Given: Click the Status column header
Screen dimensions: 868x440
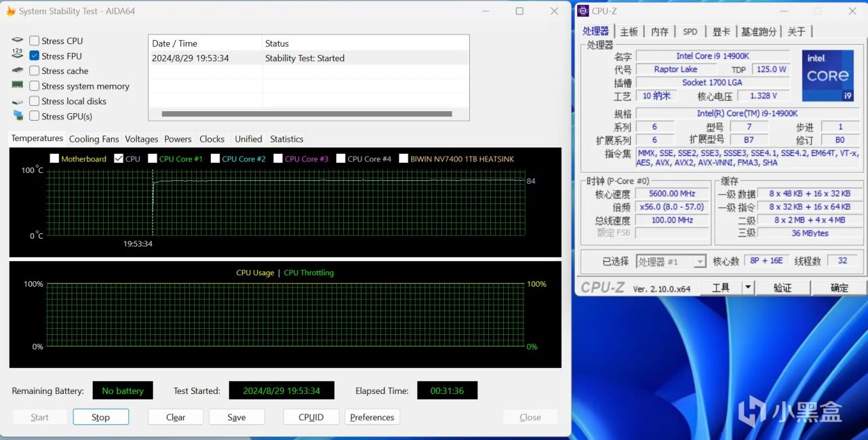Looking at the screenshot, I should 366,43.
